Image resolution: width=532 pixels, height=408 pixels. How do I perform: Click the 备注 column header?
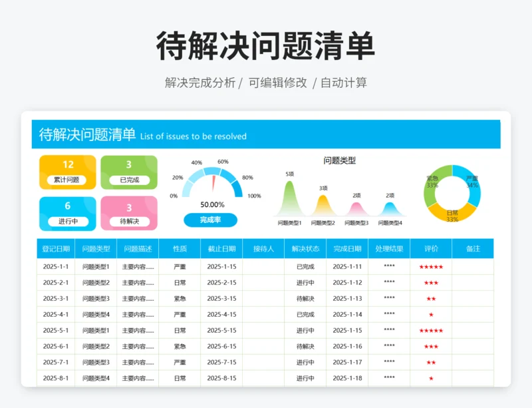pyautogui.click(x=473, y=249)
